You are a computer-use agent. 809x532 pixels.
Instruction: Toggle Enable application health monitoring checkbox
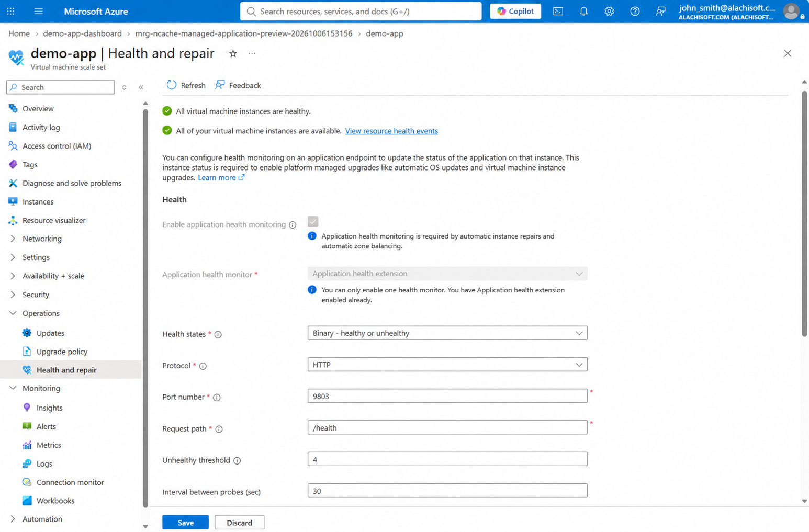click(x=313, y=221)
